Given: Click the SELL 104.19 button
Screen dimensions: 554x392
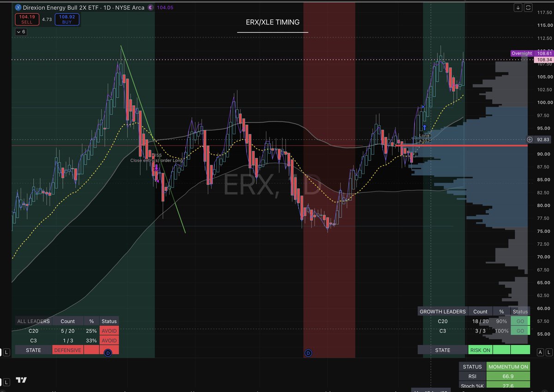Looking at the screenshot, I should [27, 19].
